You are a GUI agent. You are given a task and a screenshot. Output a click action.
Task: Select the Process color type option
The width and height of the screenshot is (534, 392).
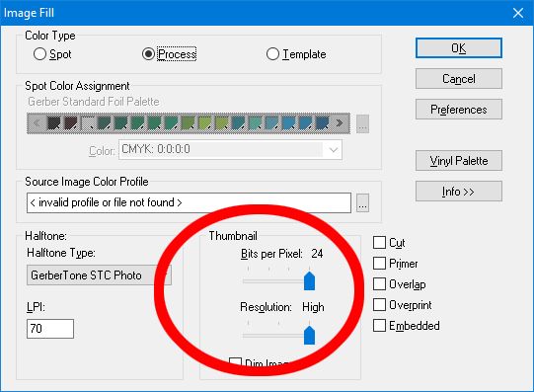(148, 54)
